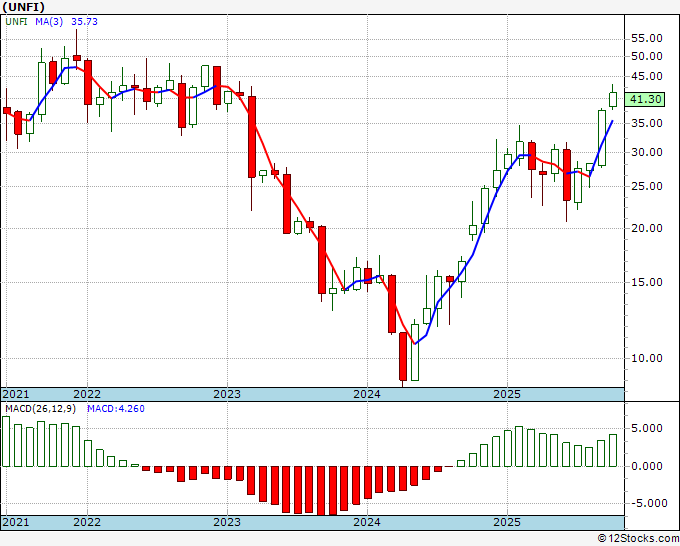Click 2025 on the MACD timeline
Screen dimensions: 680x546
(507, 522)
